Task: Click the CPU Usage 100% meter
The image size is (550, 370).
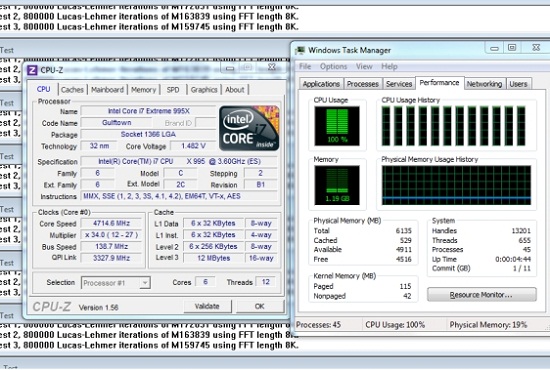Action: pos(337,126)
